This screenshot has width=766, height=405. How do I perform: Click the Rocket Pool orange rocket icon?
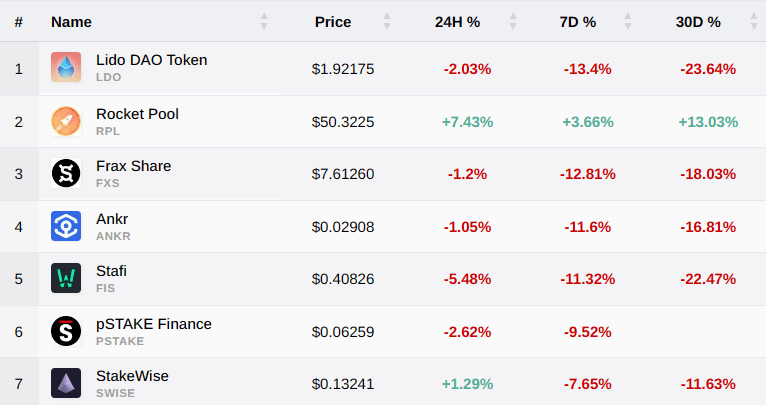[66, 121]
